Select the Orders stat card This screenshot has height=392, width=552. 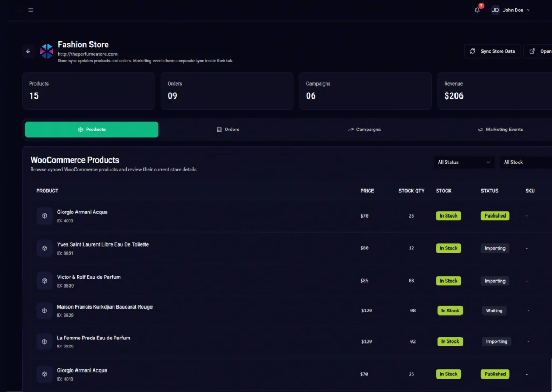coord(227,91)
